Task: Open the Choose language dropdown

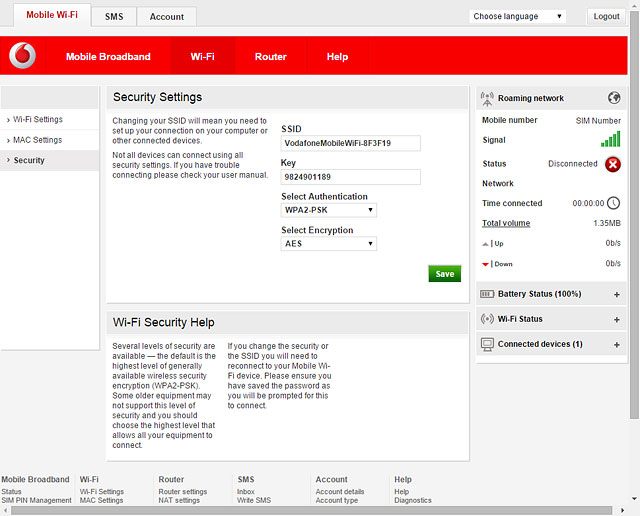Action: click(517, 16)
